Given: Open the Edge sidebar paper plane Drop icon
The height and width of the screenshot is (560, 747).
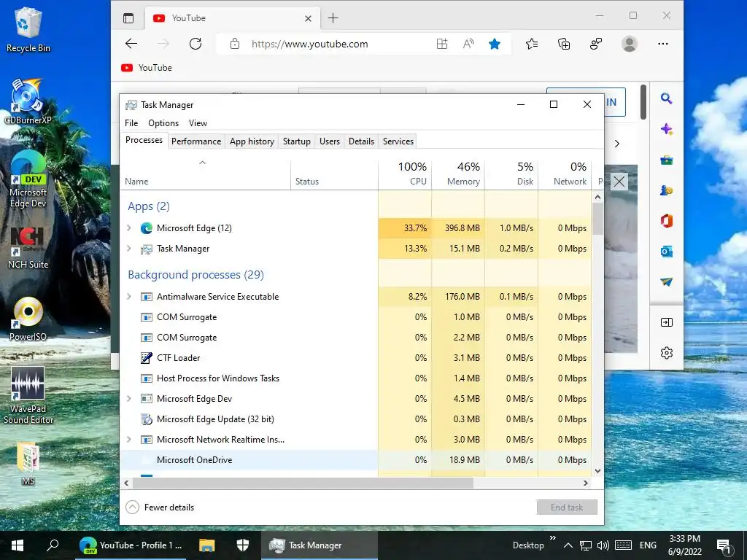Looking at the screenshot, I should tap(667, 282).
